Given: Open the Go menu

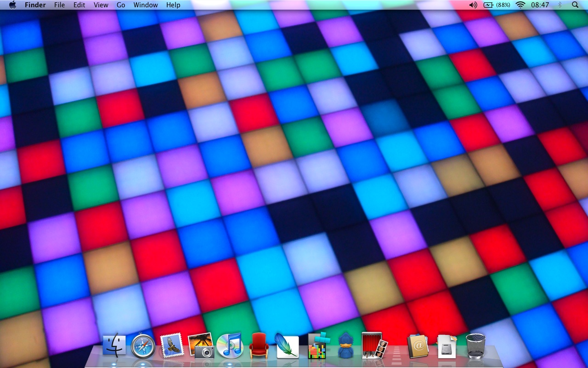Looking at the screenshot, I should [121, 5].
